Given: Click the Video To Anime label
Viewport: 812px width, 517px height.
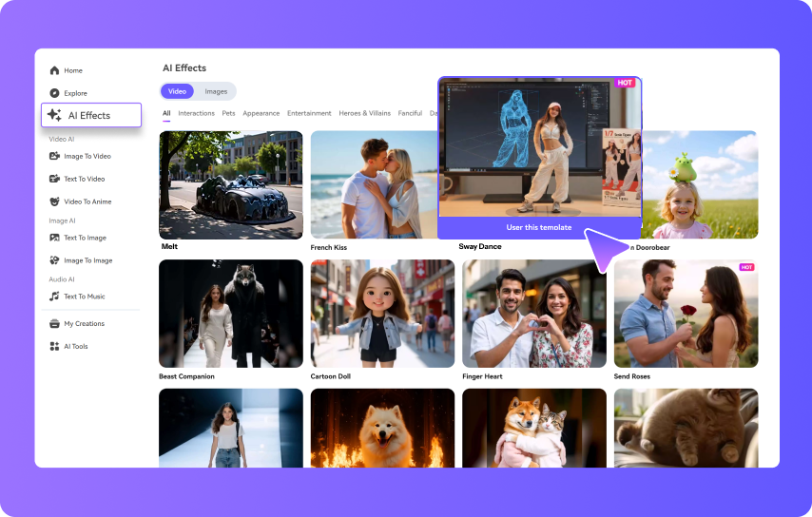Looking at the screenshot, I should [x=87, y=201].
